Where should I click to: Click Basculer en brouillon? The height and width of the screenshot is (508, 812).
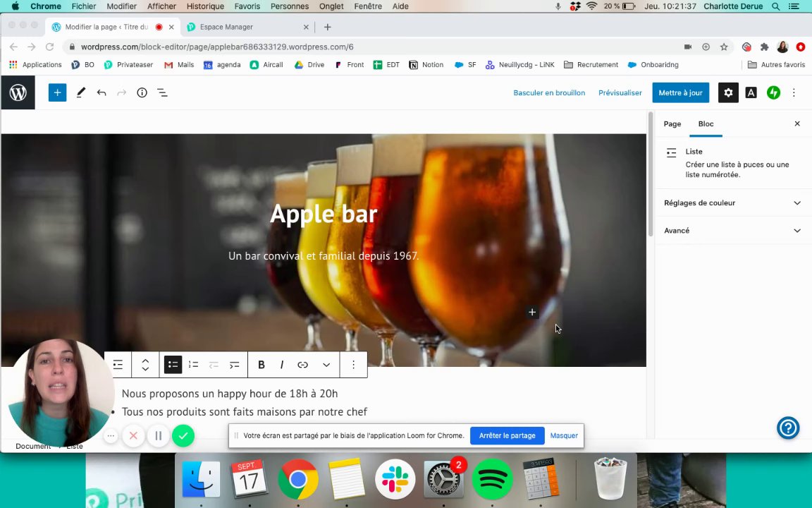click(549, 93)
